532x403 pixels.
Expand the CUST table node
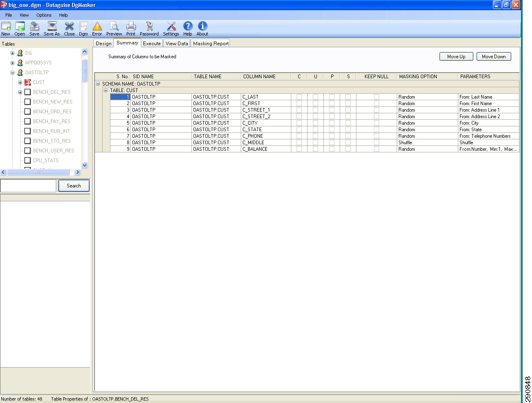pyautogui.click(x=20, y=82)
